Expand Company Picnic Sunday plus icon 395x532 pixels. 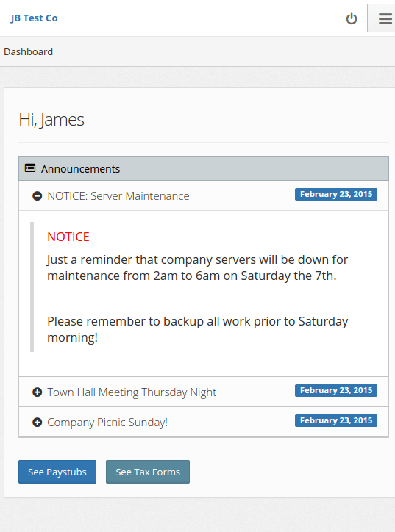(37, 423)
